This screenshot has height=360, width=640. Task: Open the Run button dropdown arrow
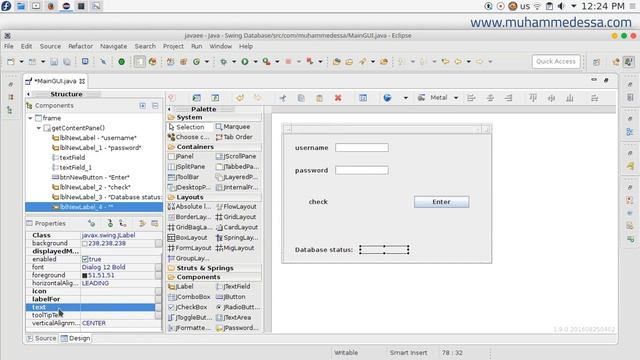point(256,62)
